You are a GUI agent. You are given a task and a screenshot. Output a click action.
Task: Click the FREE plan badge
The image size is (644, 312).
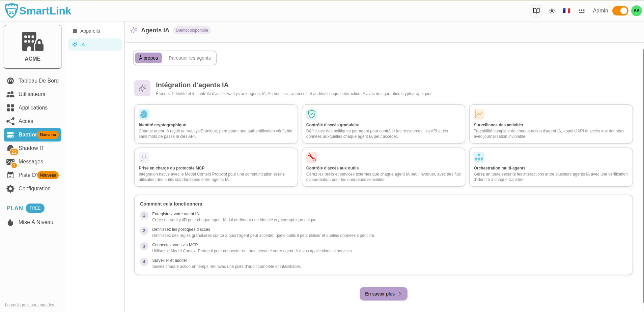coord(35,208)
